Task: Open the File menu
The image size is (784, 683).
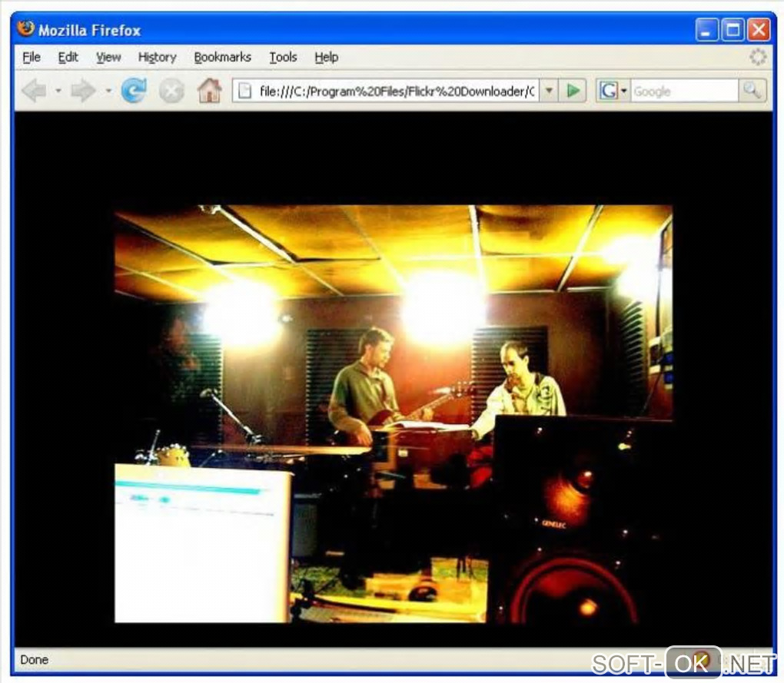Action: coord(32,58)
